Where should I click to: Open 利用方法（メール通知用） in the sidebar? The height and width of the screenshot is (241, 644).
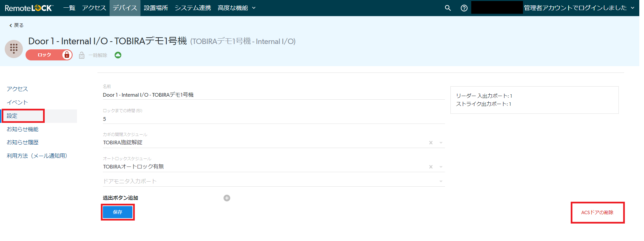(37, 156)
